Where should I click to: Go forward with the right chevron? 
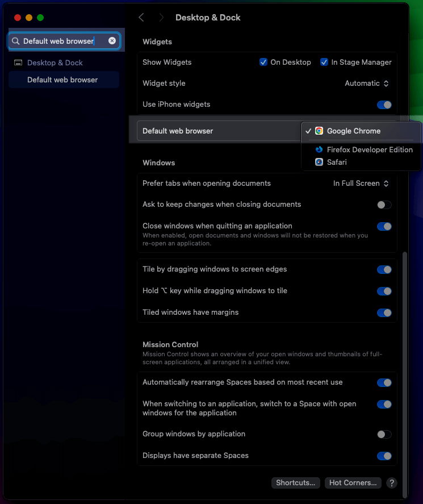pos(161,18)
